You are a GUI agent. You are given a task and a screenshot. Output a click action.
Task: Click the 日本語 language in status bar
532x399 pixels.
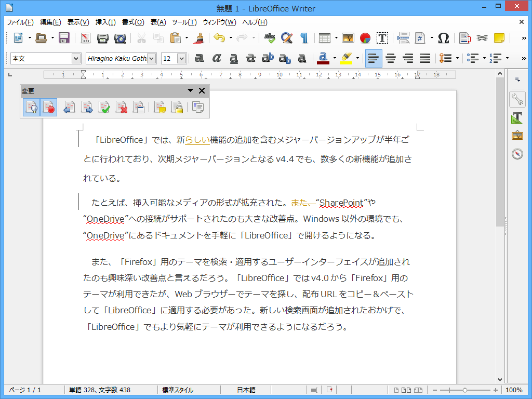click(x=246, y=390)
